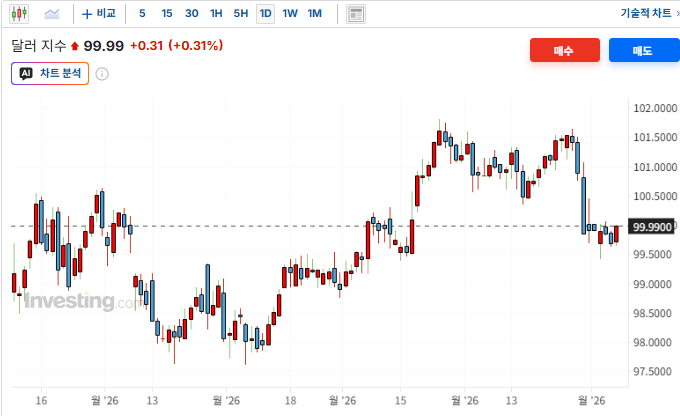Viewport: 680px width, 416px height.
Task: Click the 101.0000 price axis label
Action: tap(655, 167)
